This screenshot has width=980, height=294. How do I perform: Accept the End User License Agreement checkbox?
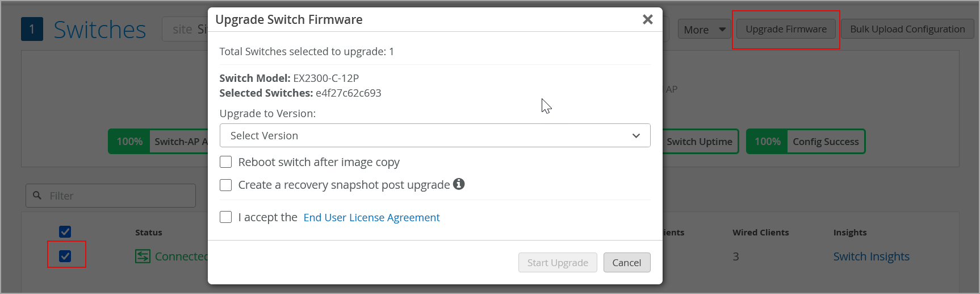coord(226,217)
